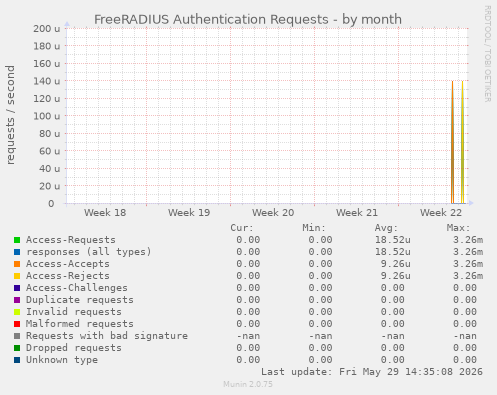Click the orange Access-Accepts spike in graph
Viewport: 497px width, 395px height.
[x=452, y=142]
